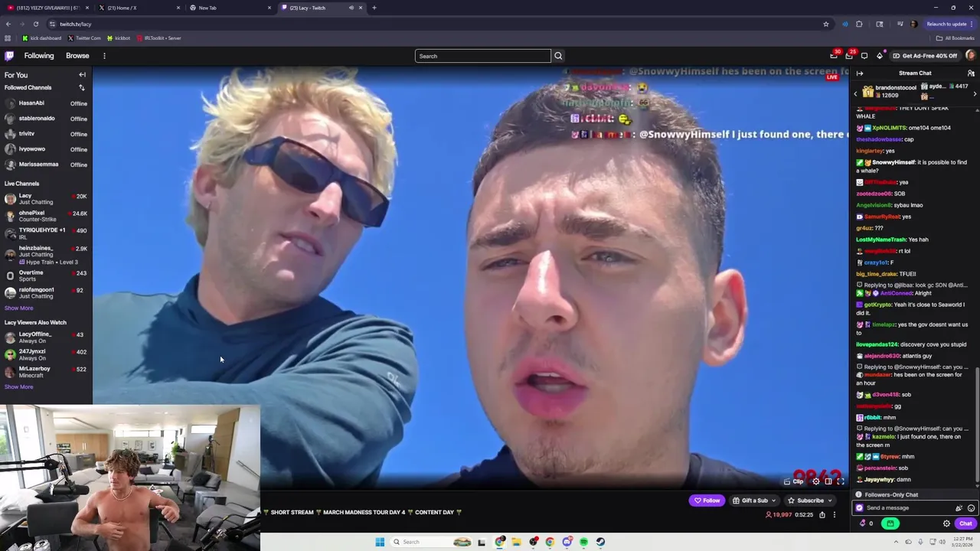
Task: Click the Twitch logo home icon
Action: [9, 56]
